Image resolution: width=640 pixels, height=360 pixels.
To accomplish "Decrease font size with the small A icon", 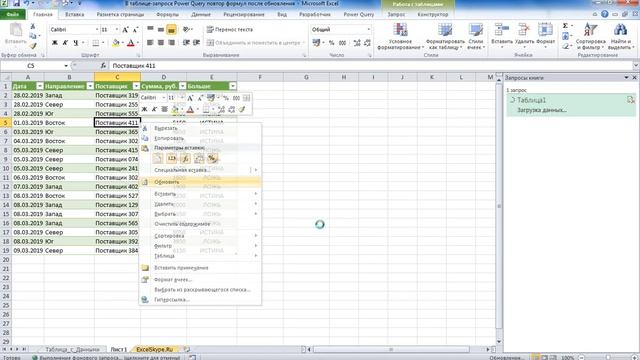I will tap(136, 29).
